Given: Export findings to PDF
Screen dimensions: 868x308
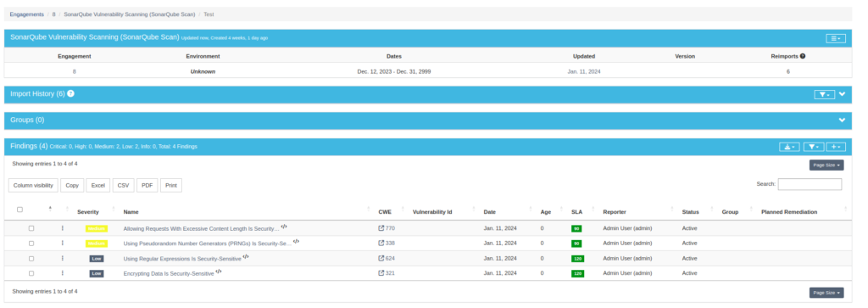Looking at the screenshot, I should pos(147,186).
